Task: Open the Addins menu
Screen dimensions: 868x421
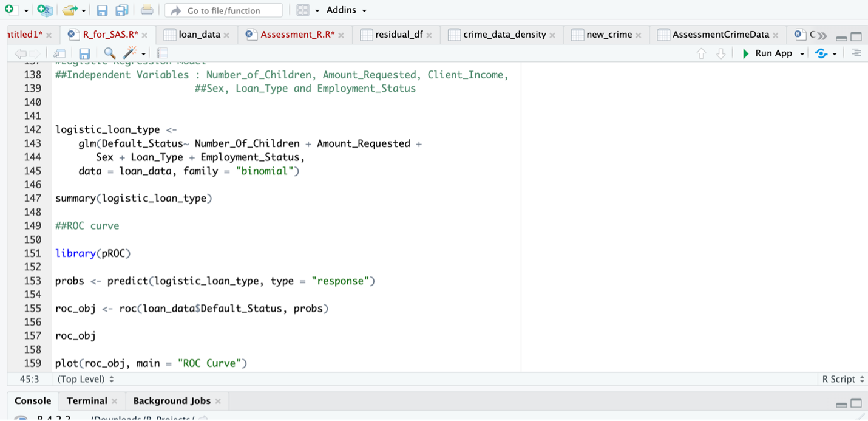Action: click(x=346, y=10)
